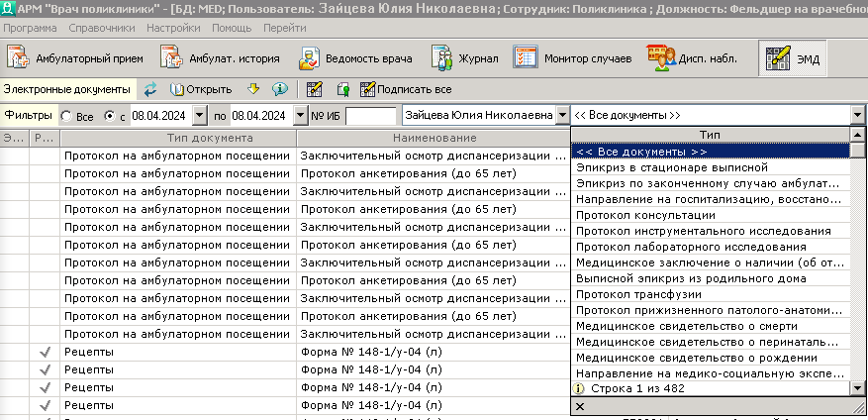Image resolution: width=868 pixels, height=420 pixels.
Task: Click the Все документы combo box field
Action: click(x=711, y=116)
